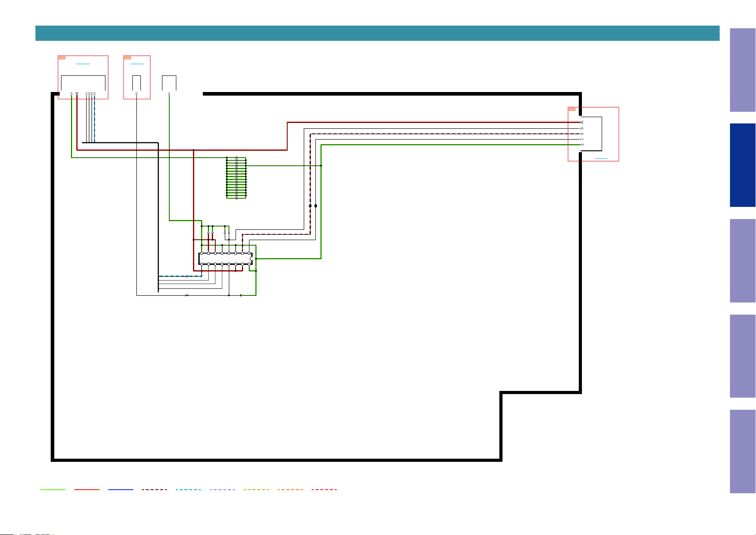The image size is (756, 535).
Task: Click the solid red legend line
Action: (87, 490)
